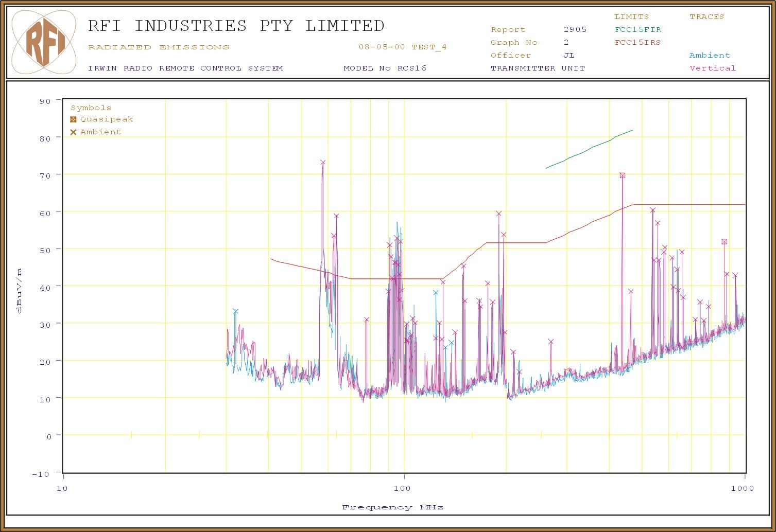
Task: Select the magenta "Vertical" trace name
Action: coord(713,68)
